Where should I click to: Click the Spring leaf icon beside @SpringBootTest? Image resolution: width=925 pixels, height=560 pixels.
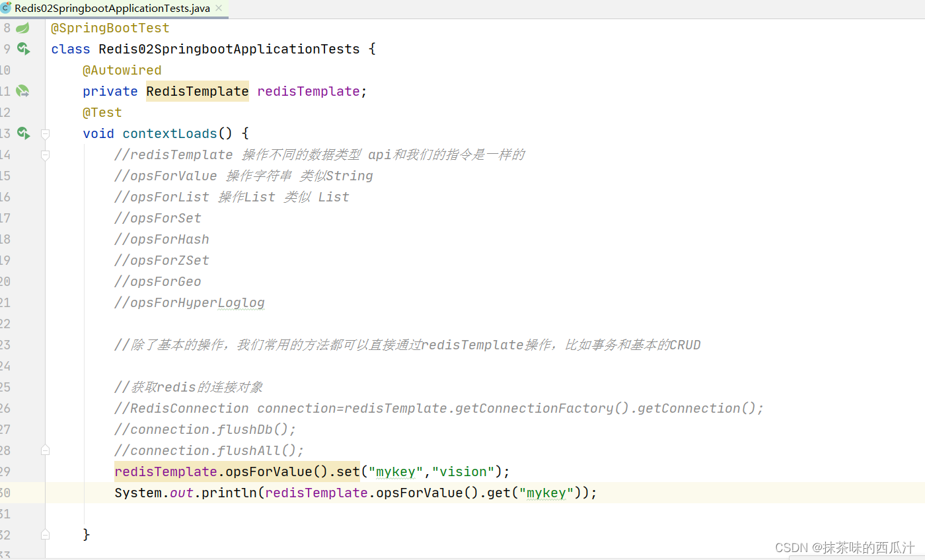[23, 28]
